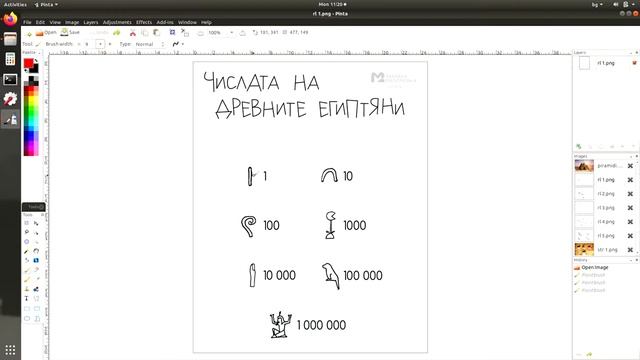
Task: Click the red primary color swatch
Action: click(x=28, y=63)
